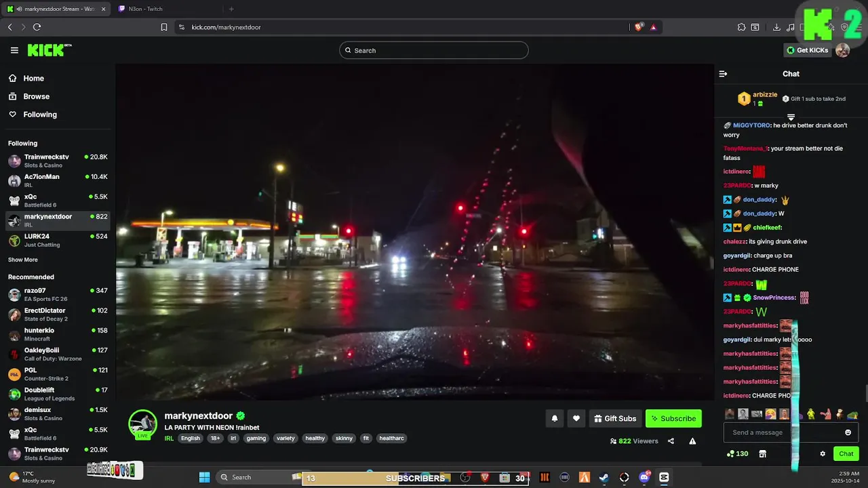
Task: Click the skinny tag
Action: pyautogui.click(x=344, y=439)
